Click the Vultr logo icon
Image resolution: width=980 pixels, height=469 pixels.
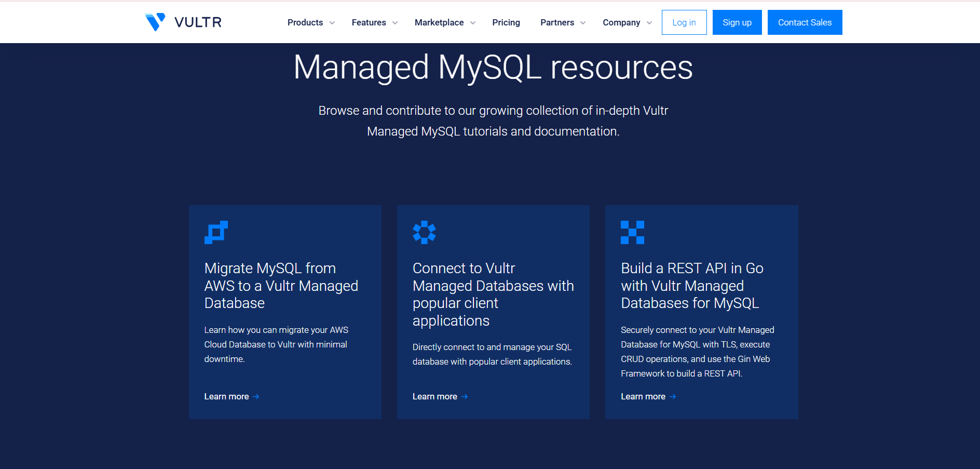[x=155, y=22]
